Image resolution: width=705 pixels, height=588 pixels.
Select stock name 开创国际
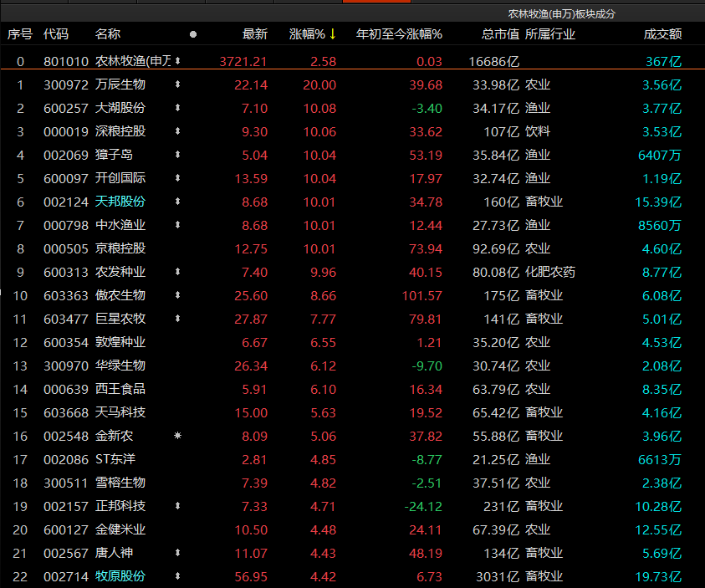(120, 178)
